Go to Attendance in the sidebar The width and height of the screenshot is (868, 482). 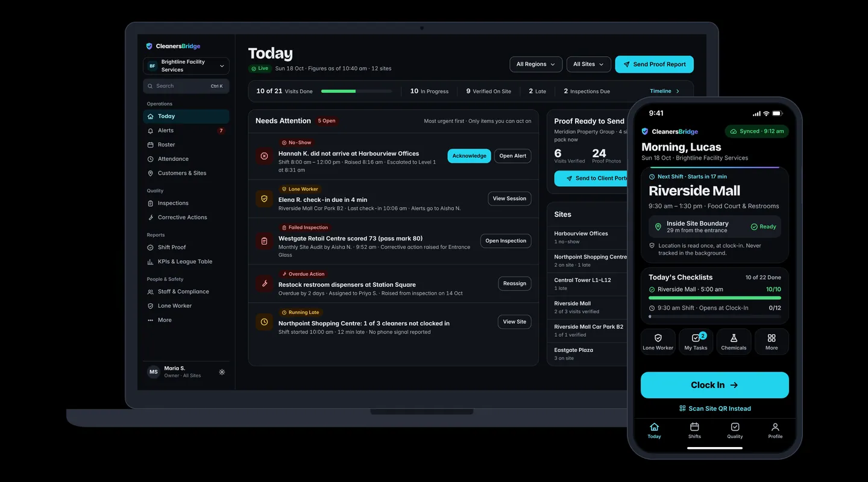pyautogui.click(x=186, y=159)
